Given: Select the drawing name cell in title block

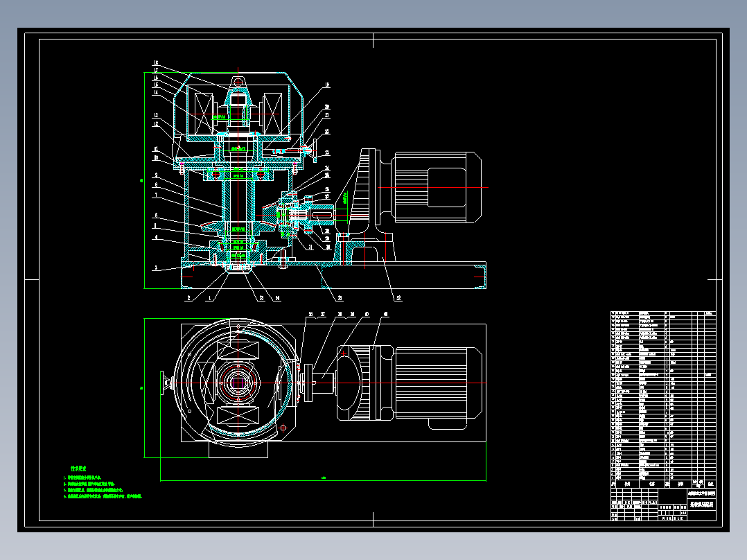Looking at the screenshot, I should click(x=702, y=505).
